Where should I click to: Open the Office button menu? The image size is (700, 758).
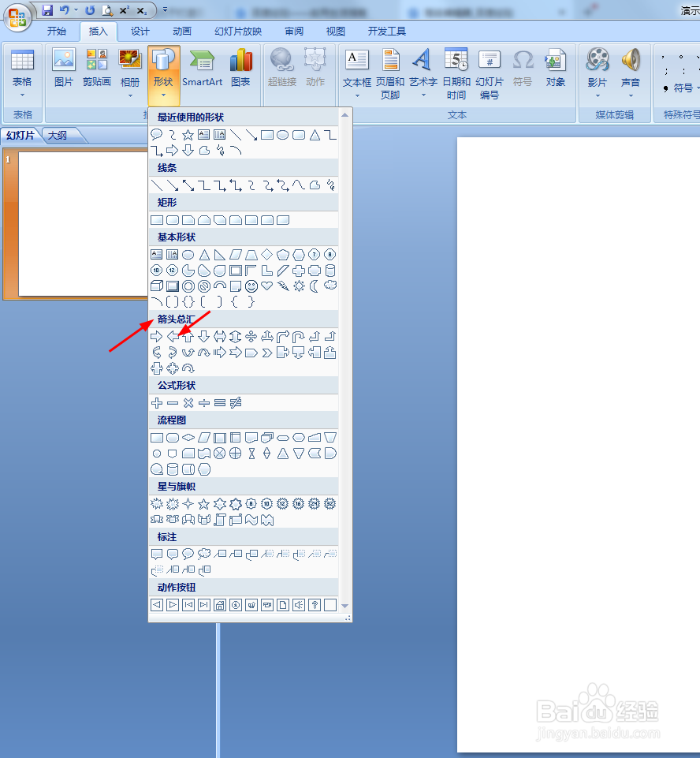(17, 17)
